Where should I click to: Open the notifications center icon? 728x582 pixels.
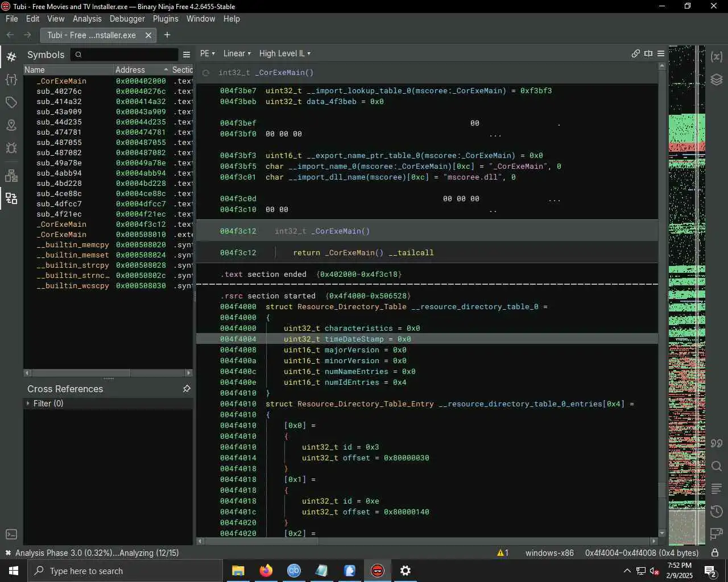pos(710,571)
